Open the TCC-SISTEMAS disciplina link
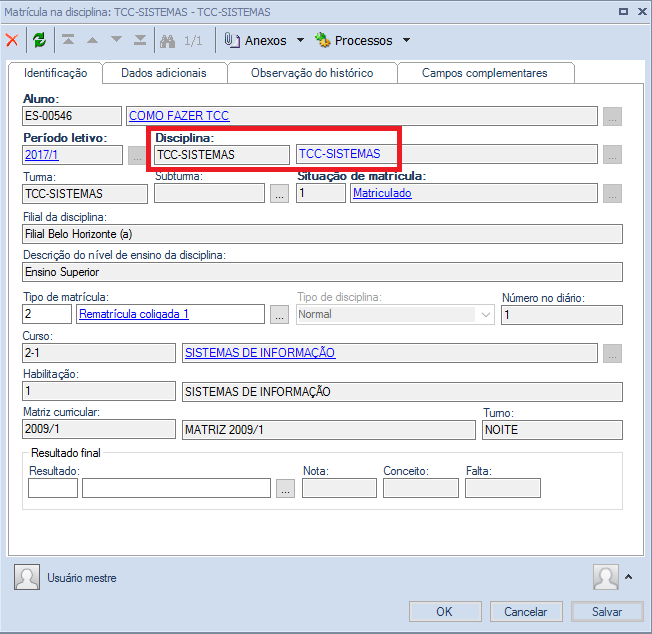The height and width of the screenshot is (634, 652). [340, 154]
